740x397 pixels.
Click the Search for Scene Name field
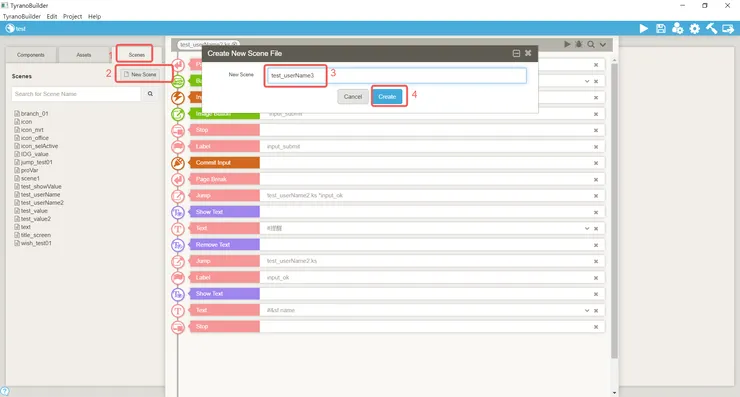tap(76, 94)
